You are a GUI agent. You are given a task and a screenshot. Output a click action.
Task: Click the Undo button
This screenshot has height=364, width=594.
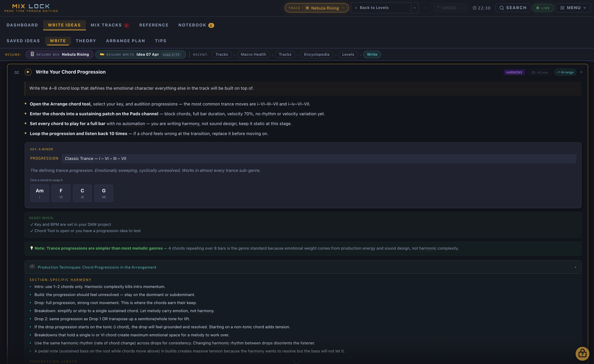click(447, 8)
